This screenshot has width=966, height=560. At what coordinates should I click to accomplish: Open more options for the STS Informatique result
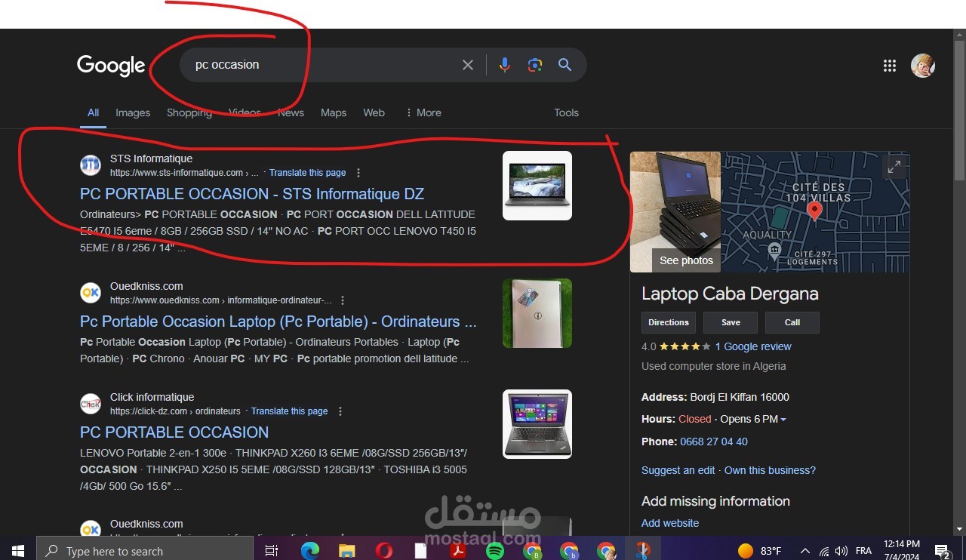click(x=358, y=173)
